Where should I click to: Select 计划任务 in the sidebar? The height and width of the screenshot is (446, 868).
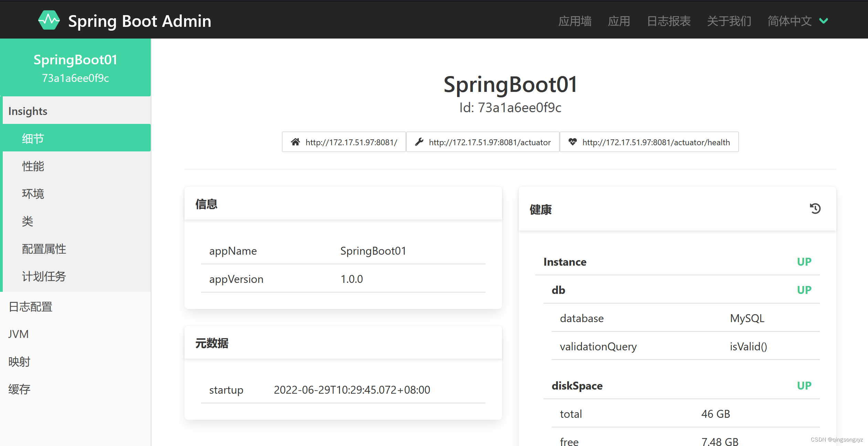pos(77,276)
